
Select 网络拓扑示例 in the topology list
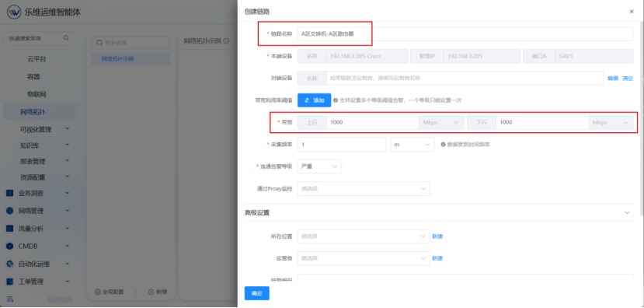click(x=131, y=59)
